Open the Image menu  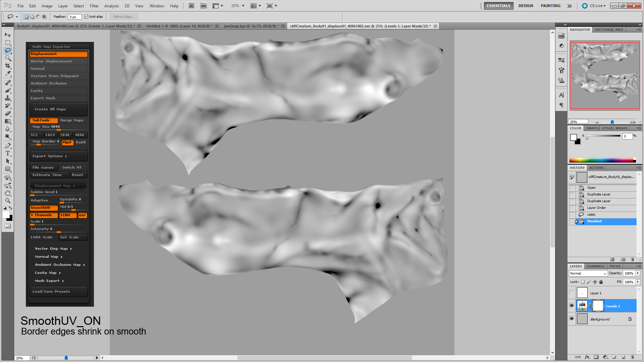pos(47,6)
